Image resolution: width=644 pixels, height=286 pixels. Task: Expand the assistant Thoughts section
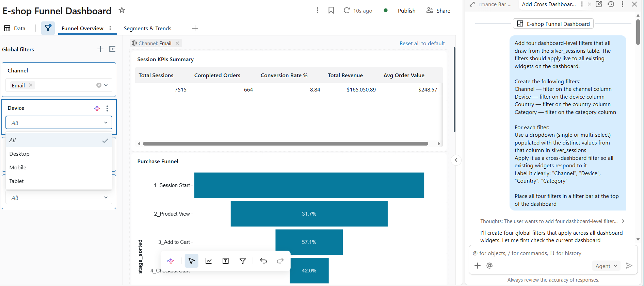point(552,221)
